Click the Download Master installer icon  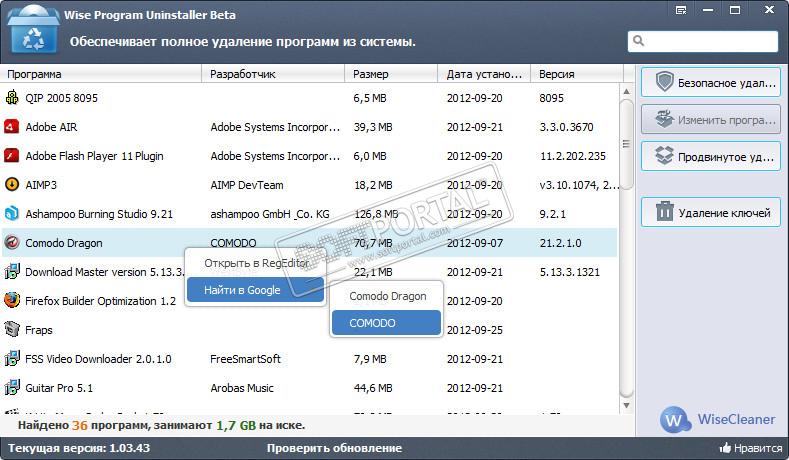tap(12, 272)
